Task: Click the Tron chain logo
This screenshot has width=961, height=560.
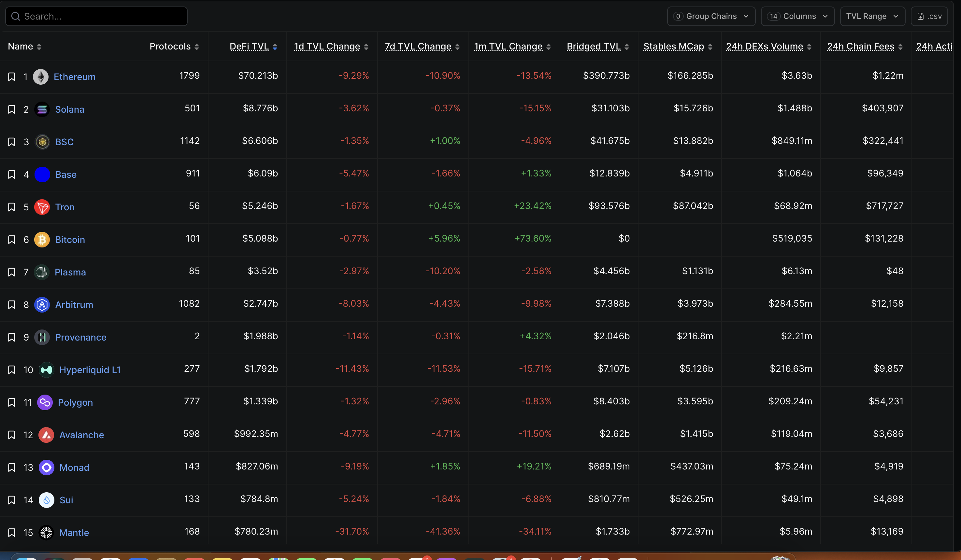Action: tap(42, 207)
